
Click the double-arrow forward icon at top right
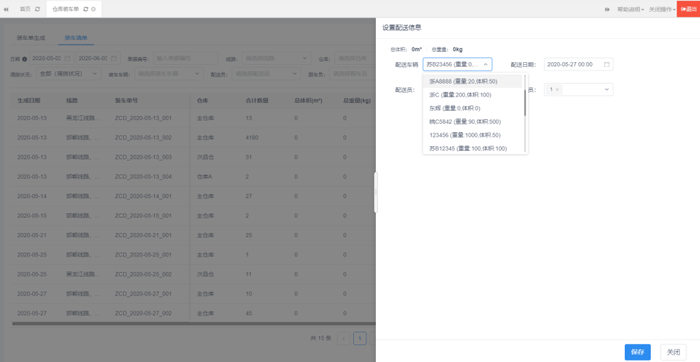[608, 9]
